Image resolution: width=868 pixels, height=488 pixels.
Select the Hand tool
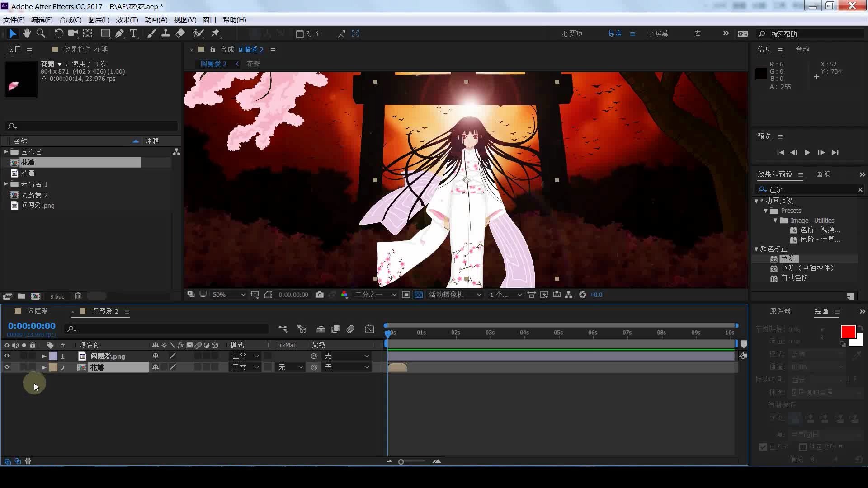click(x=27, y=33)
